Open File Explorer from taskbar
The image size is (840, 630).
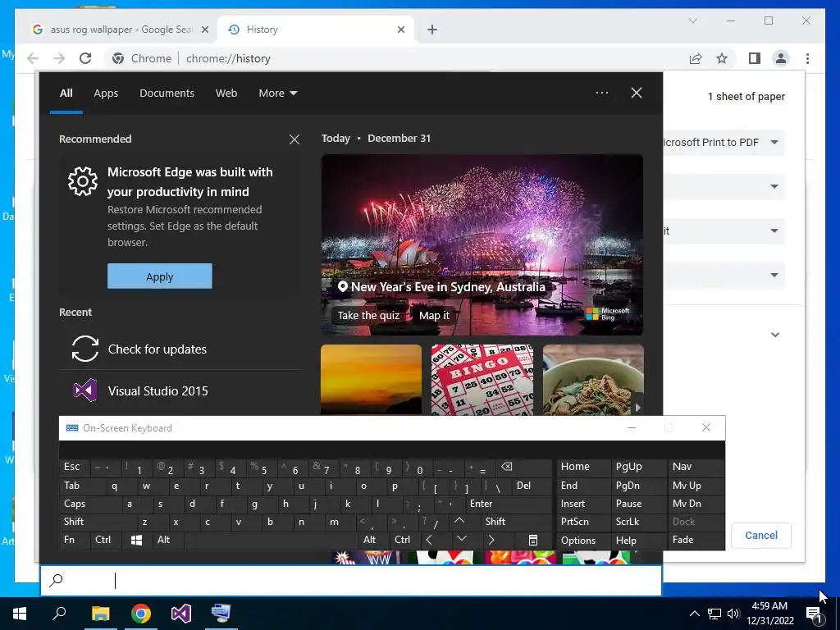click(x=100, y=614)
